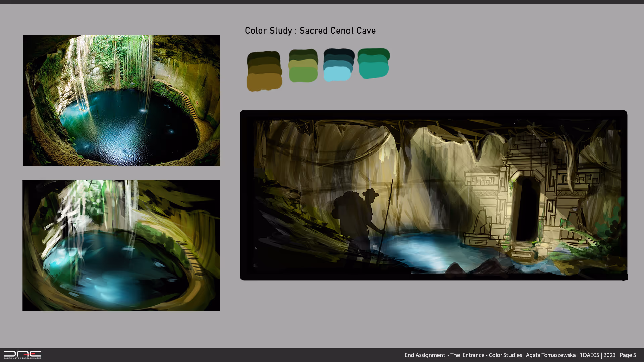
Task: Pick the dark olive brown swatch
Action: [263, 57]
